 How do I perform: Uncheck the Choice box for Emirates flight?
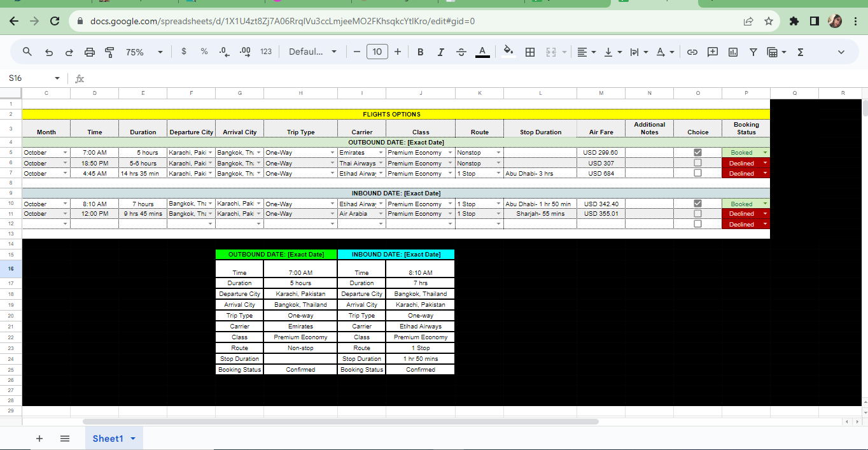(x=697, y=153)
